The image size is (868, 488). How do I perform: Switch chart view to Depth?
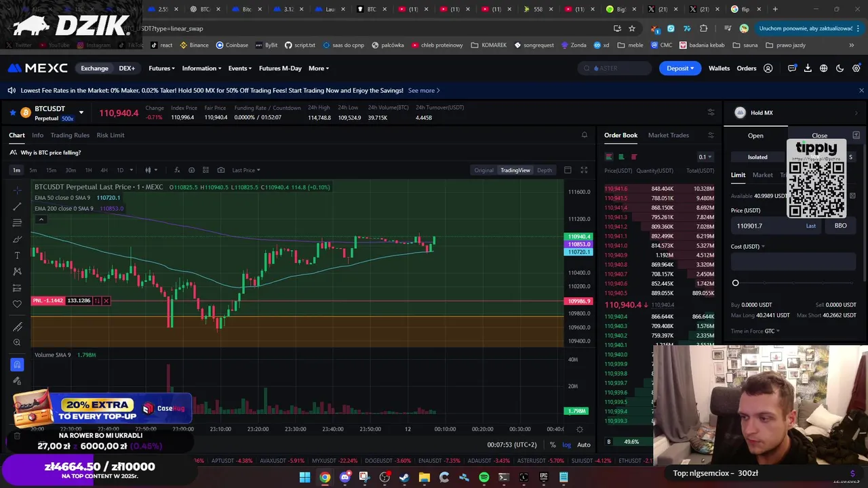click(x=545, y=170)
